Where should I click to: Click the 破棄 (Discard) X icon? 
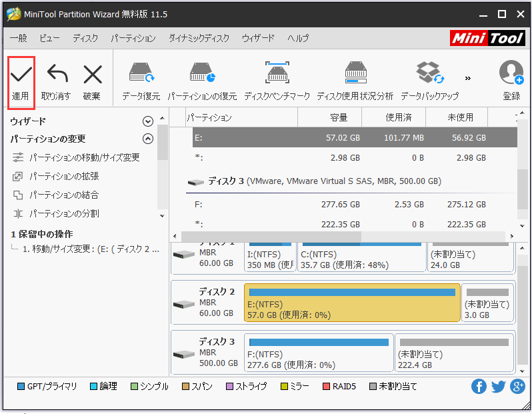coord(93,74)
